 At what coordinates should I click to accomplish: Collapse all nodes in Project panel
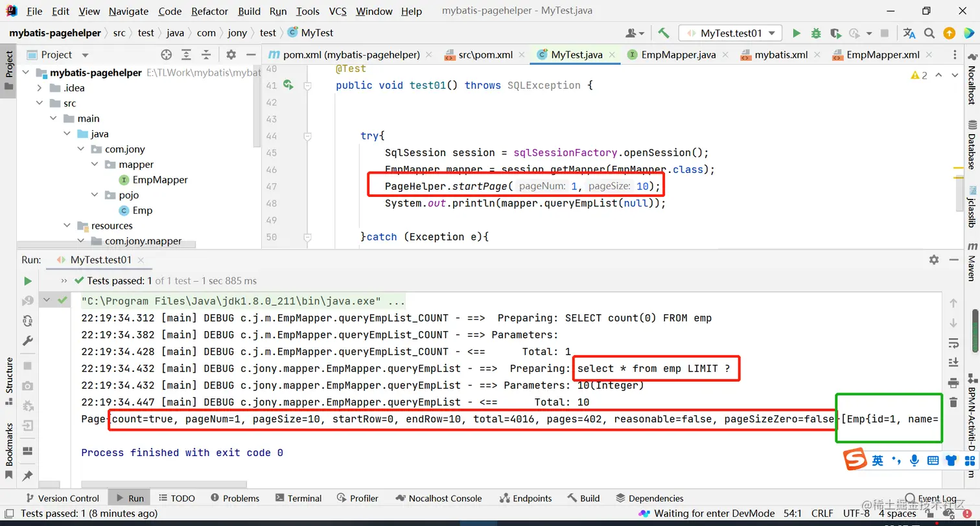[206, 55]
